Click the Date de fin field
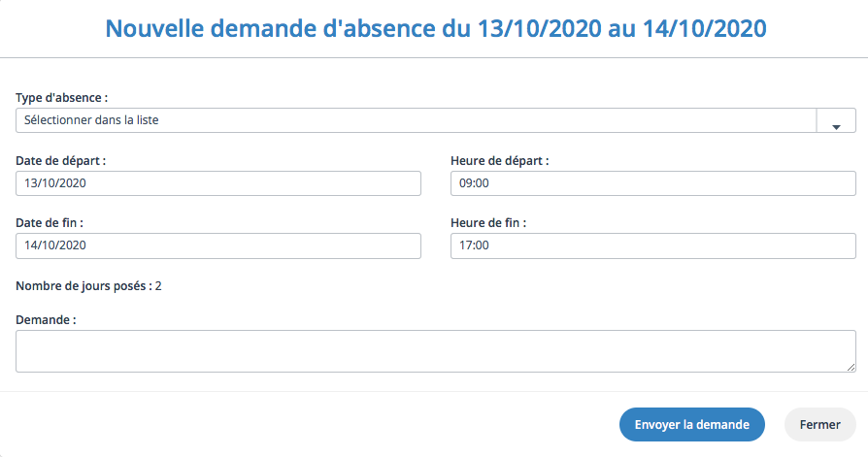This screenshot has width=868, height=457. click(x=218, y=245)
